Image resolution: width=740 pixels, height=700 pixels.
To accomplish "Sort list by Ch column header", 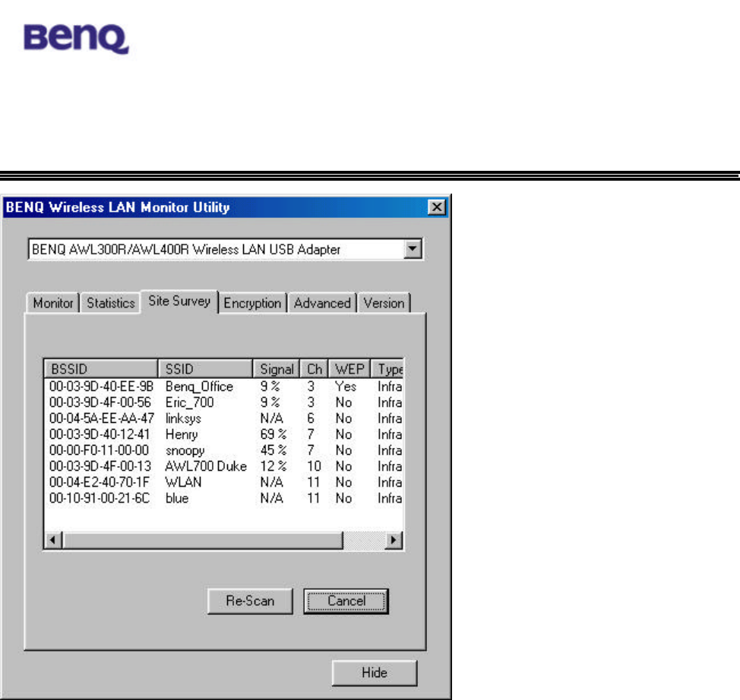I will point(315,368).
